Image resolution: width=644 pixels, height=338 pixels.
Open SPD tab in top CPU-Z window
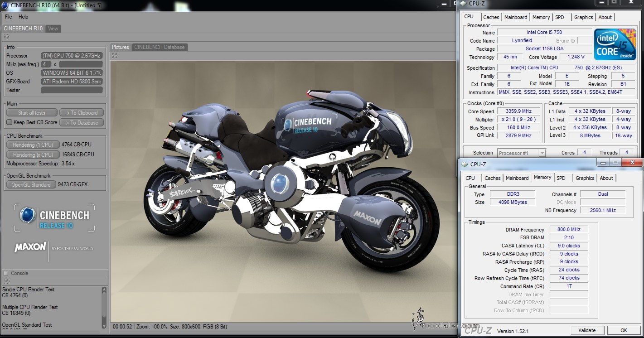(560, 17)
